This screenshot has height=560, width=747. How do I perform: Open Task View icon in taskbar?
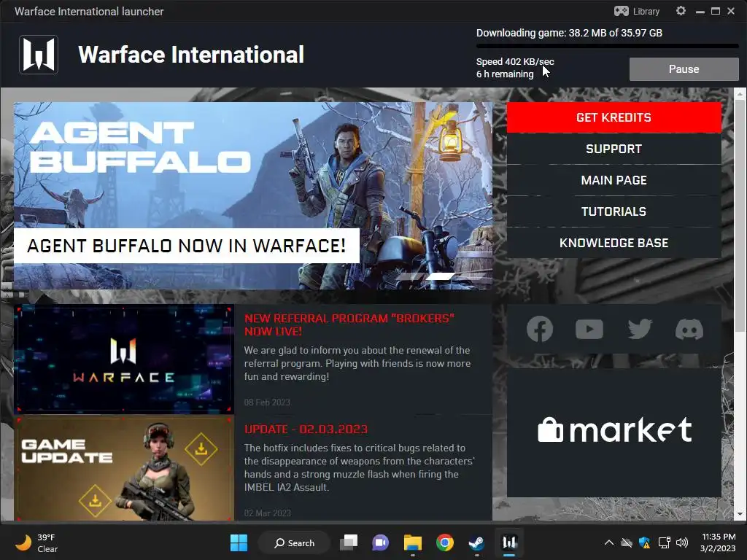coord(349,542)
